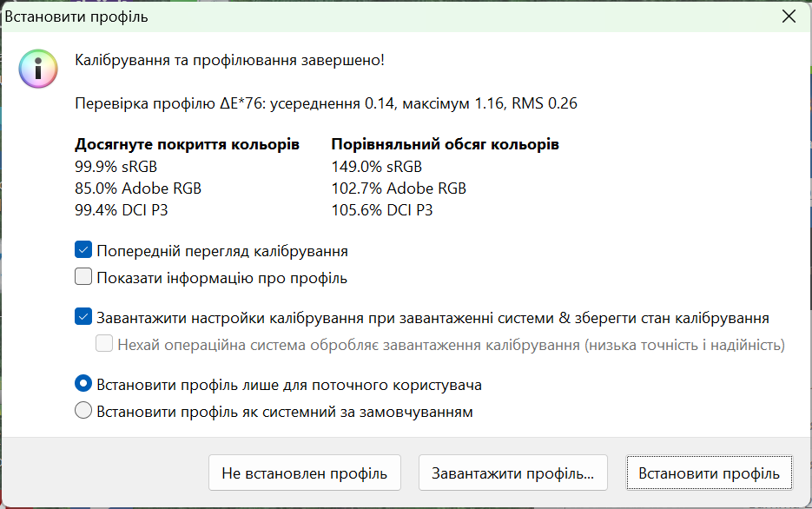Viewport: 812px width, 509px height.
Task: Select "Встановити профіль як системний за замовчуванням"
Action: [x=83, y=412]
